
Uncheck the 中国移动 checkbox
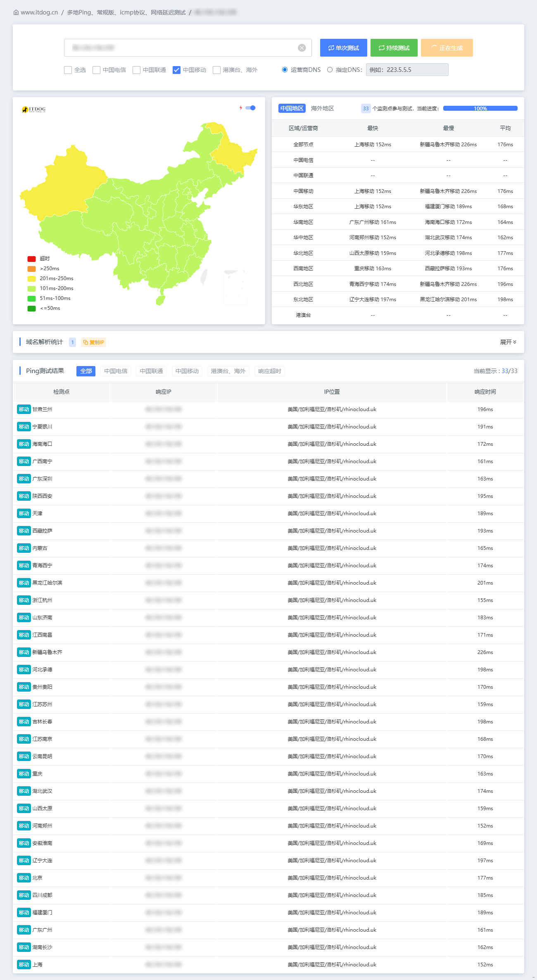click(176, 70)
